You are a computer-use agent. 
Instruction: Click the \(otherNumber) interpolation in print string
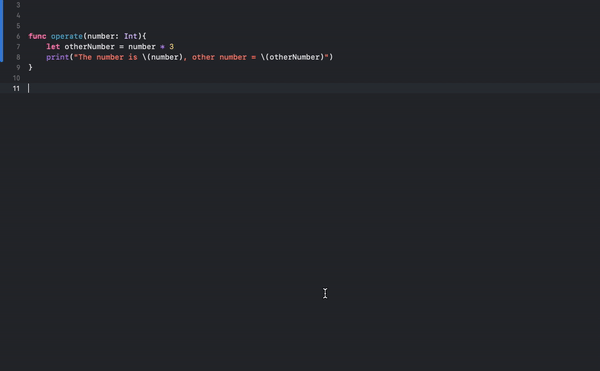click(292, 57)
